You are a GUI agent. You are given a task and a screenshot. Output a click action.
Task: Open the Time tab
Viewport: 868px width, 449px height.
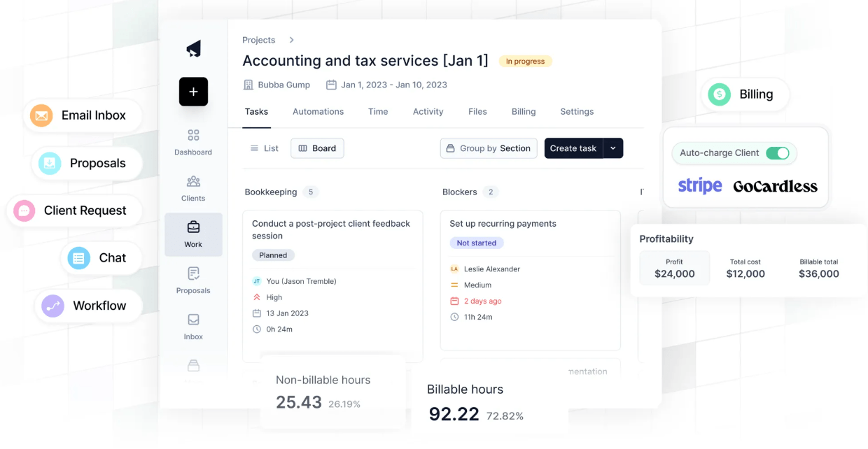point(378,112)
